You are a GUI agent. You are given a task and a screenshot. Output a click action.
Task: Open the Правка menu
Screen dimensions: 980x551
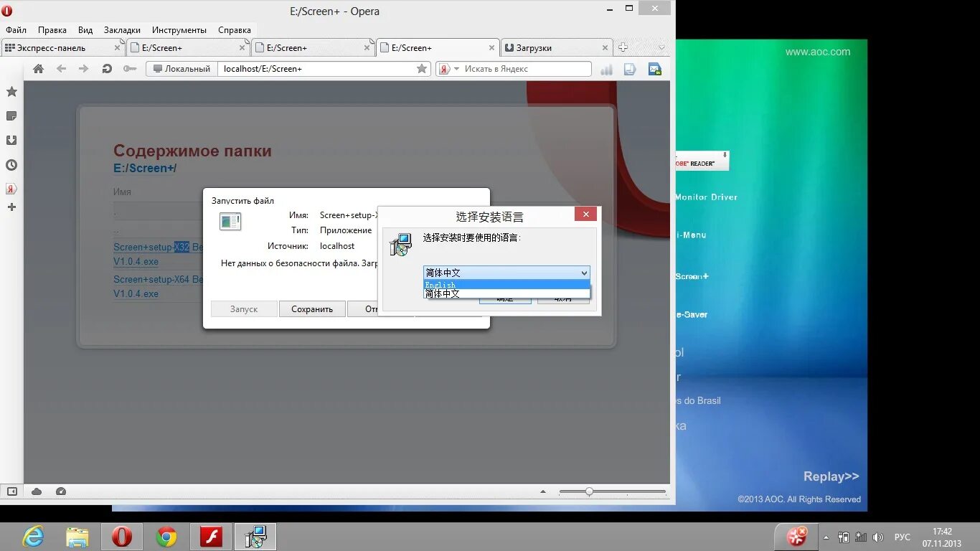tap(52, 30)
